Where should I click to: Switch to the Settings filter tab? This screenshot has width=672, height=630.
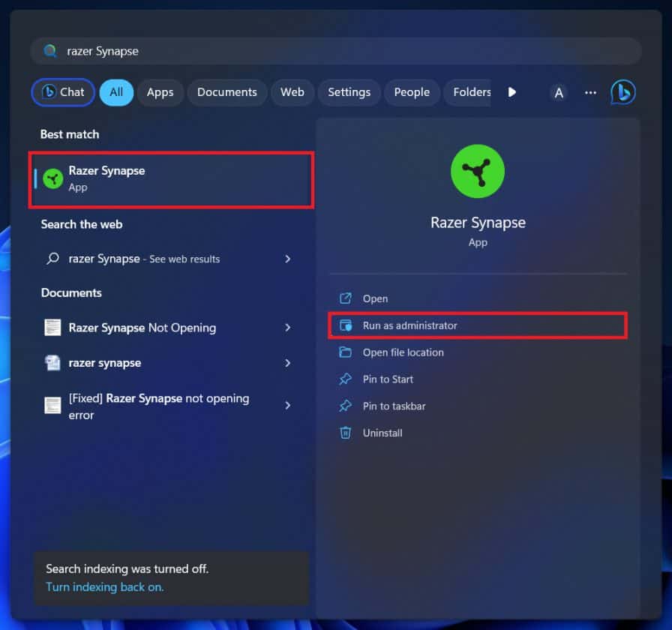pyautogui.click(x=349, y=91)
